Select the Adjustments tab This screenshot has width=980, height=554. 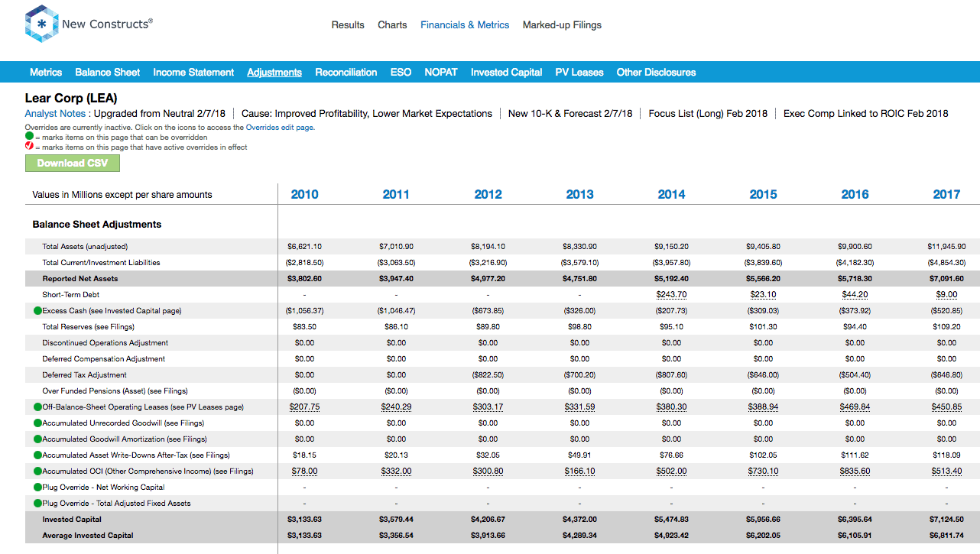pyautogui.click(x=274, y=73)
